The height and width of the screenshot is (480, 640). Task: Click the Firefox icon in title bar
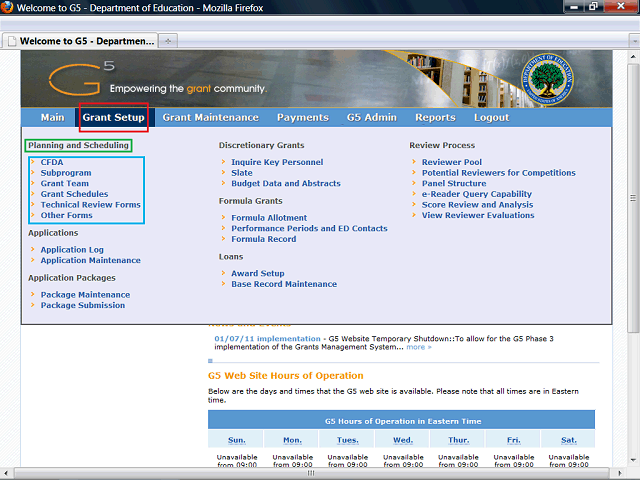tap(7, 7)
